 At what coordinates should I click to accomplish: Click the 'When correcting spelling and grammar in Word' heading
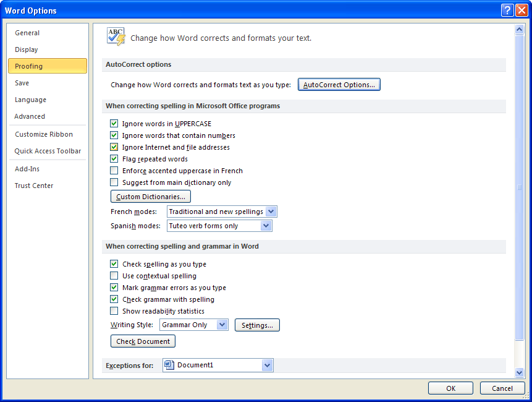182,246
